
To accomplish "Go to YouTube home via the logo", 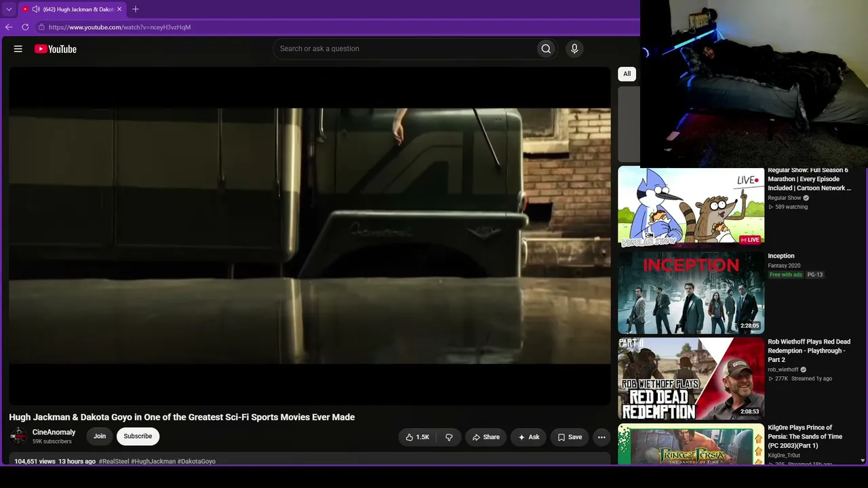I will point(56,49).
